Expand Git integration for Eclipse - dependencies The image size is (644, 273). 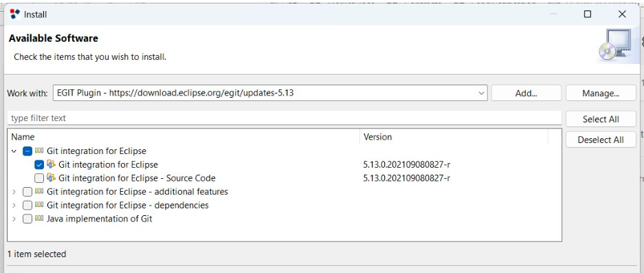14,205
